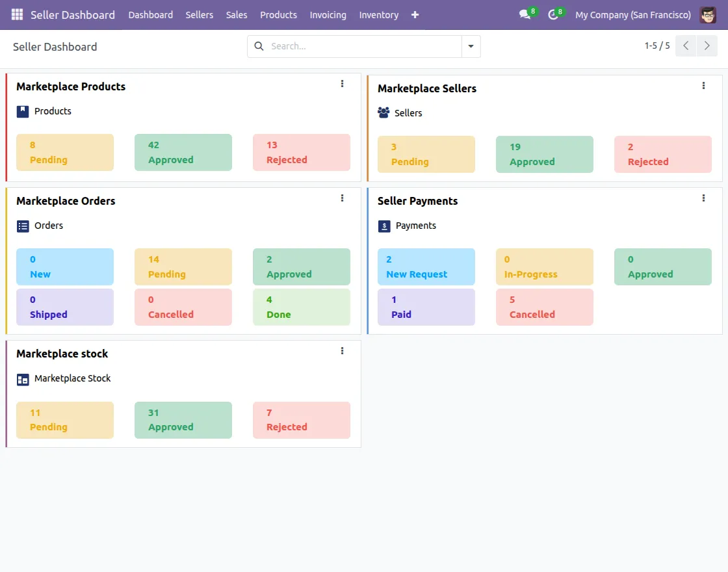728x572 pixels.
Task: Open the search filter dropdown arrow
Action: click(471, 46)
